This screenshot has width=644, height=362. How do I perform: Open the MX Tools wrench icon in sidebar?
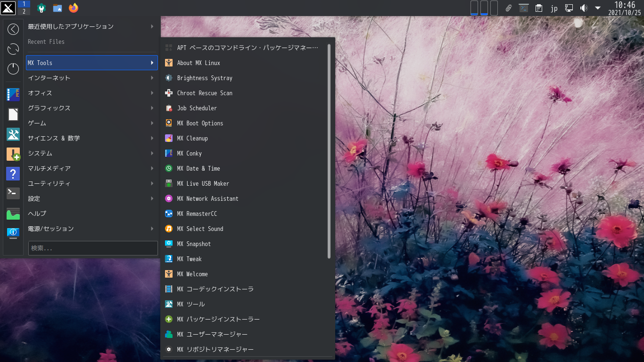pyautogui.click(x=13, y=134)
